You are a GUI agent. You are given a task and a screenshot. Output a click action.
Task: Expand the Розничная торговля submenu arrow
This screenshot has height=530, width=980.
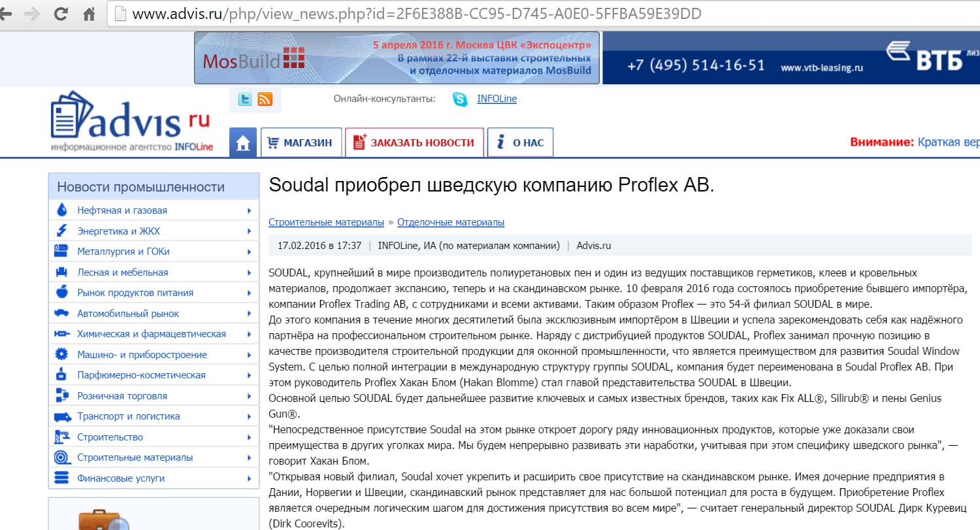[x=250, y=395]
